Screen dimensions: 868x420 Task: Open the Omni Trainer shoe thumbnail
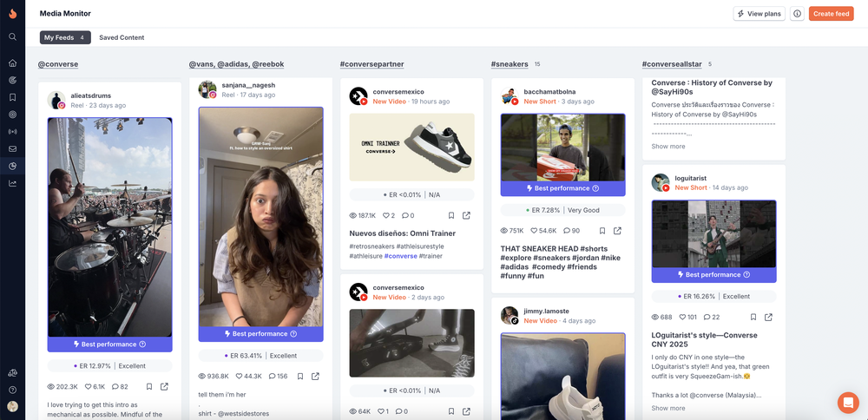411,148
